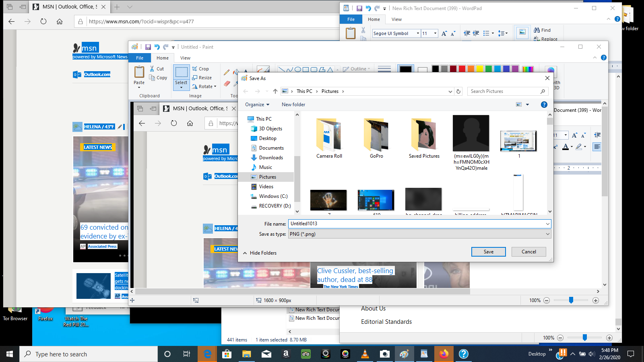
Task: Pick the red color swatch in Paint
Action: (x=462, y=69)
